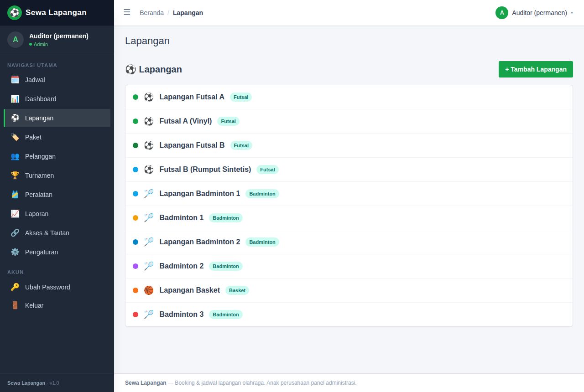Click the soccer ball icon of Lapangan Futsal B

coord(149,145)
